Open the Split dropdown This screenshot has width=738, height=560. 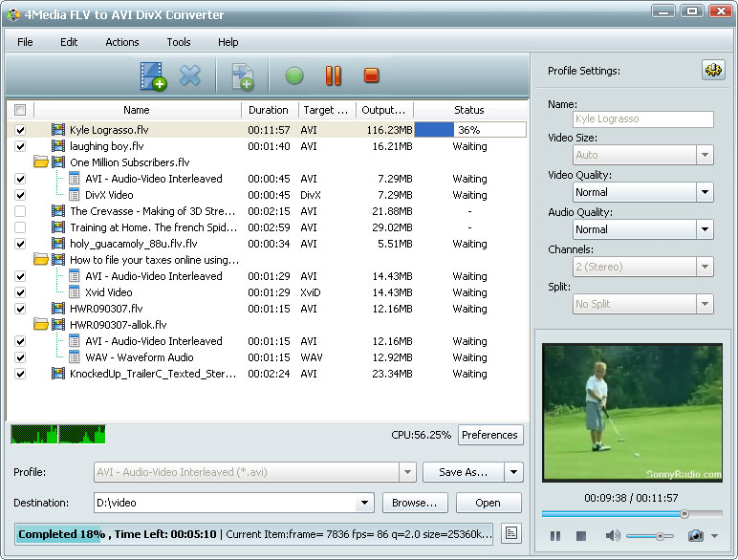[x=705, y=304]
